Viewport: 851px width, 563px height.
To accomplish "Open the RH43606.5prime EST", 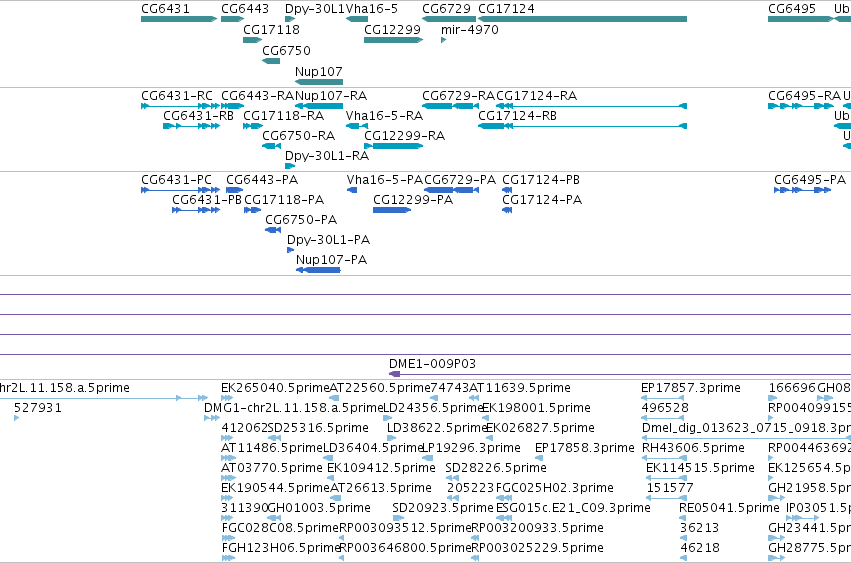I will (662, 458).
